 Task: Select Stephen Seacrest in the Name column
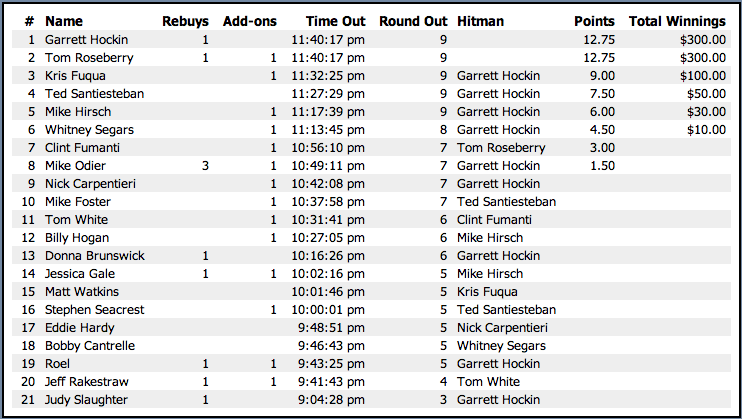(x=94, y=309)
